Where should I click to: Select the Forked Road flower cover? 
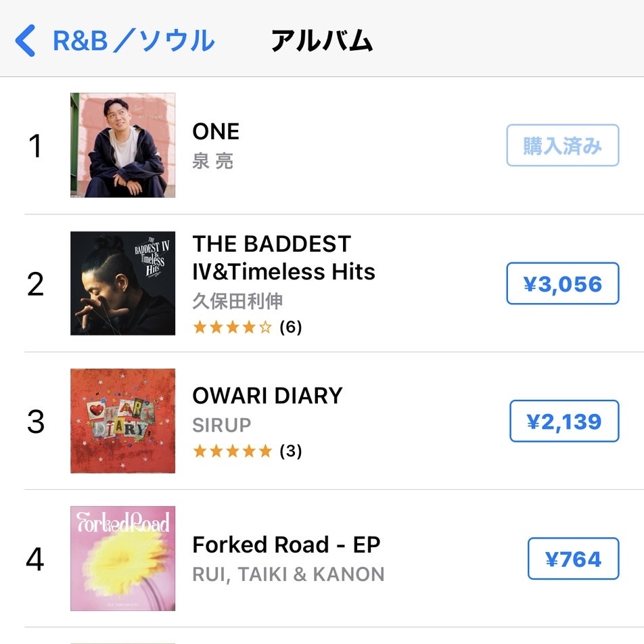coord(122,559)
